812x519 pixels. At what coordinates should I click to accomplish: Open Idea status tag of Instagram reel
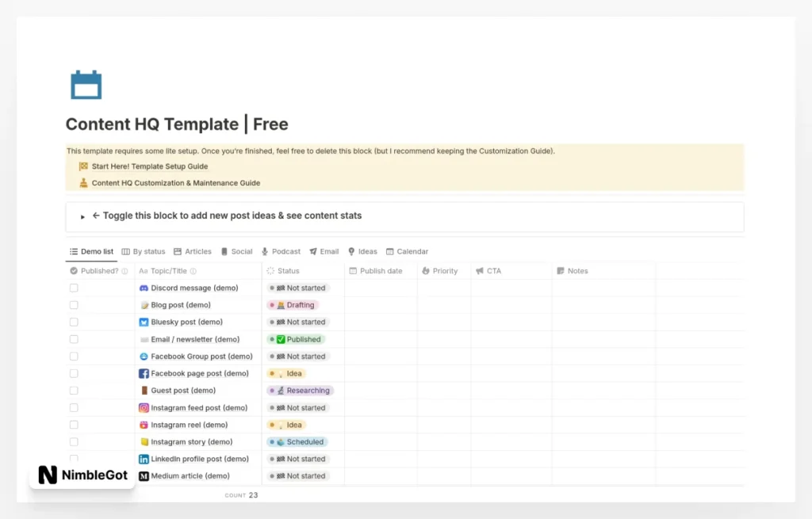pyautogui.click(x=286, y=425)
